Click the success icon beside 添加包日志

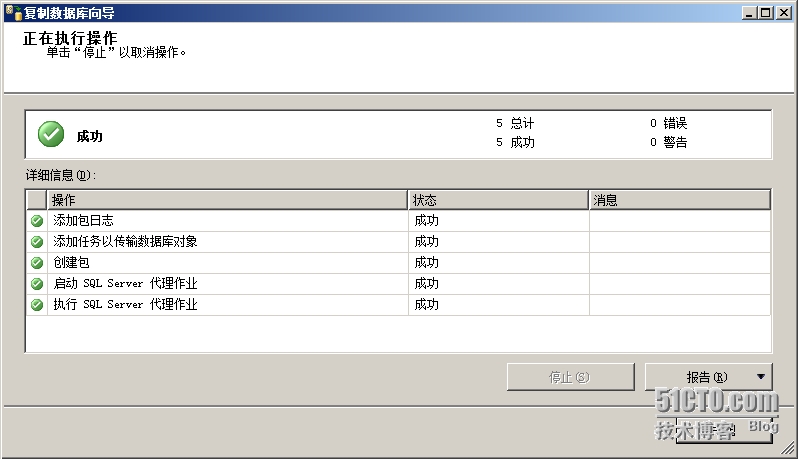tap(37, 221)
